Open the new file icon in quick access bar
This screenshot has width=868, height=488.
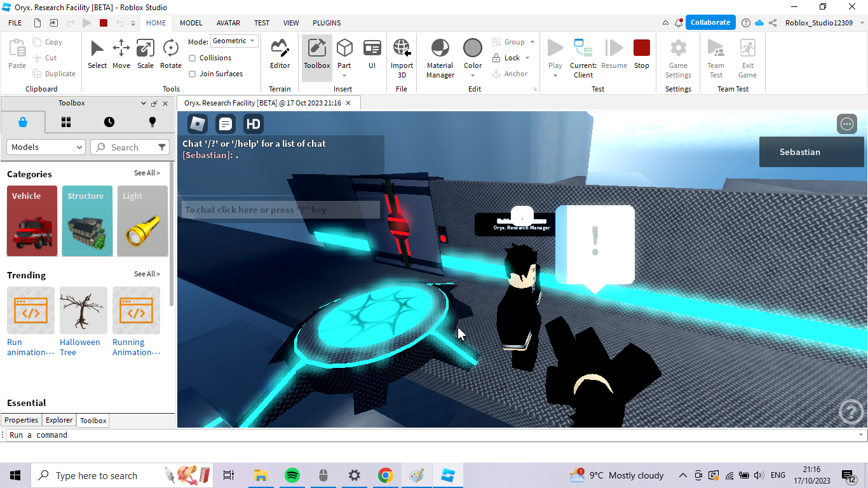(37, 23)
